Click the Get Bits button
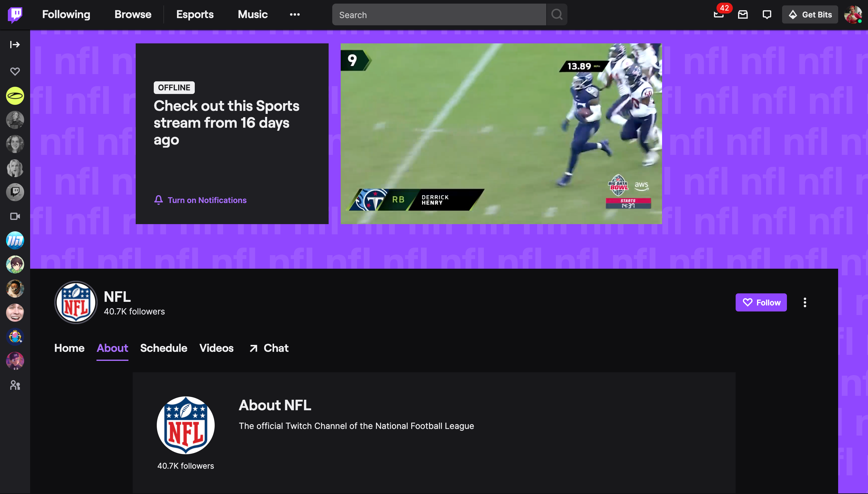The height and width of the screenshot is (494, 868). pyautogui.click(x=810, y=14)
